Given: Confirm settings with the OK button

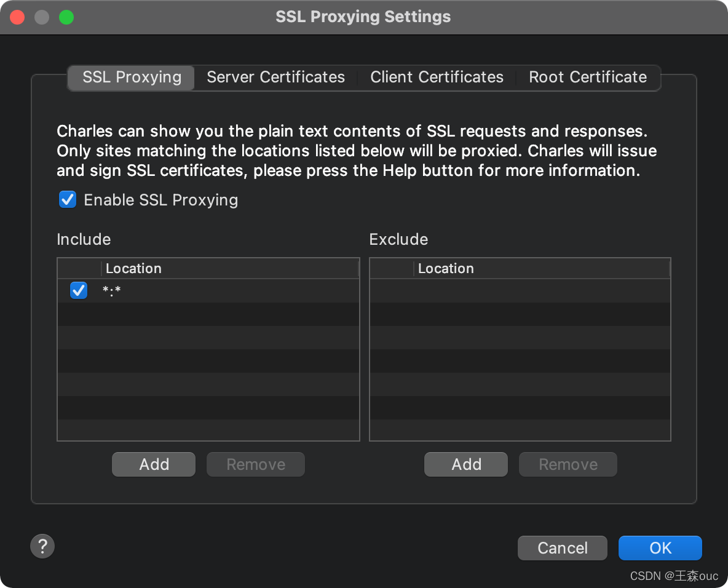Looking at the screenshot, I should [660, 548].
